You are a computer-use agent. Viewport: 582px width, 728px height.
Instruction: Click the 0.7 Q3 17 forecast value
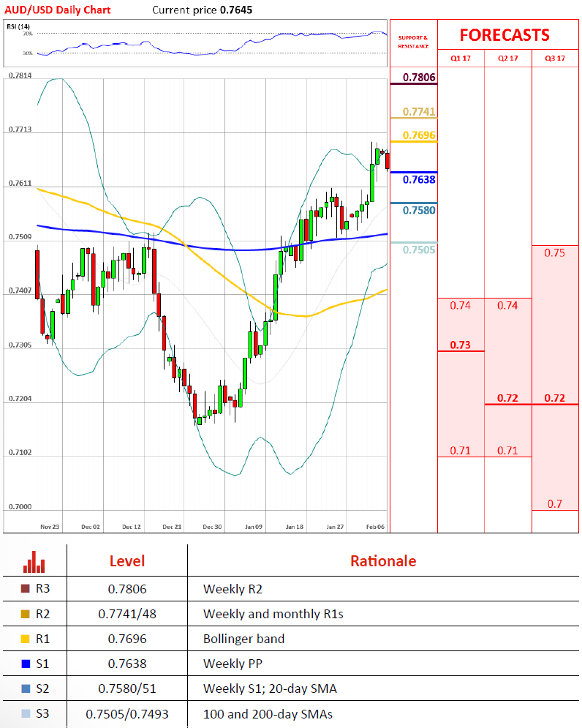click(x=555, y=504)
